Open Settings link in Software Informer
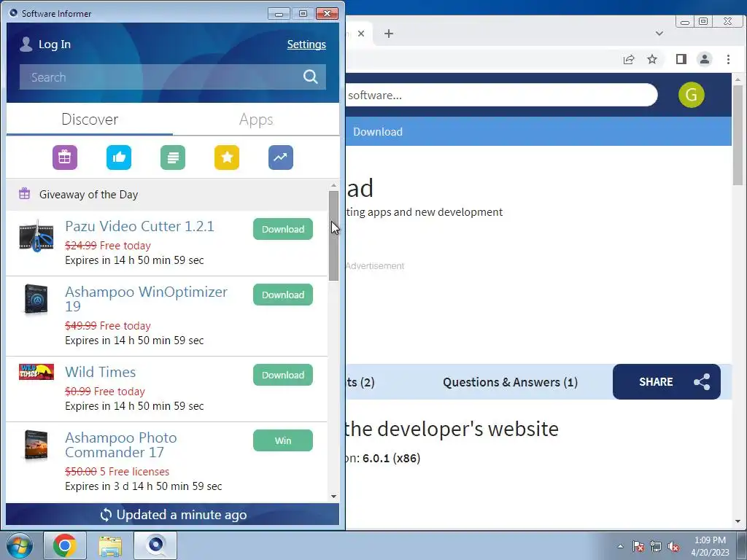 tap(306, 44)
